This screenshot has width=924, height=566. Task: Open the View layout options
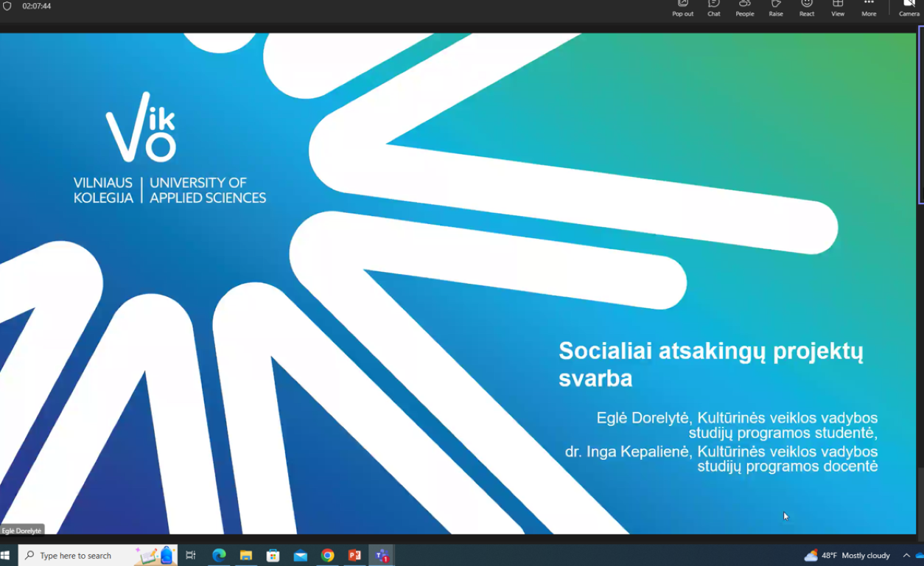pyautogui.click(x=838, y=7)
